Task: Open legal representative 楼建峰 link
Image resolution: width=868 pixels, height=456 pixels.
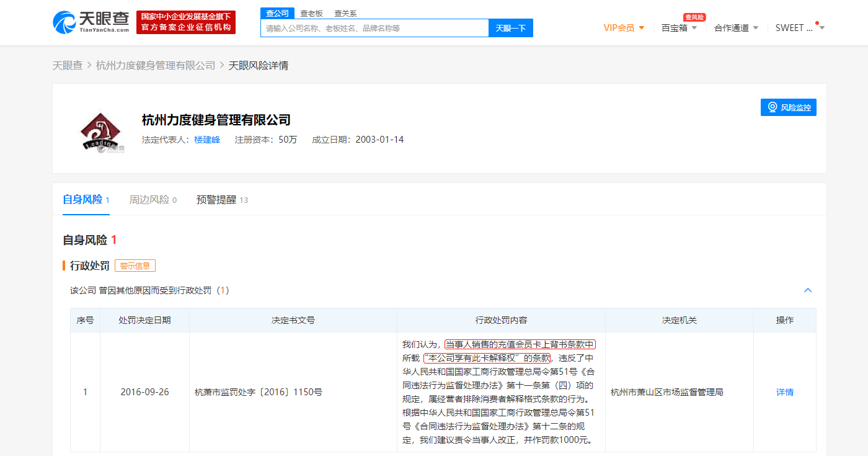Action: point(207,140)
